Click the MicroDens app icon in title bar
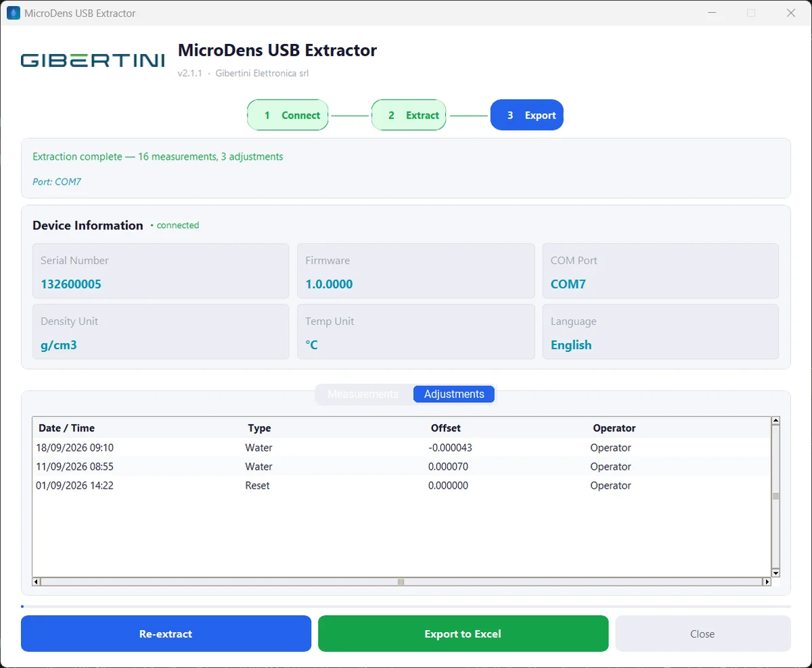Screen dimensions: 812x668 coord(14,13)
